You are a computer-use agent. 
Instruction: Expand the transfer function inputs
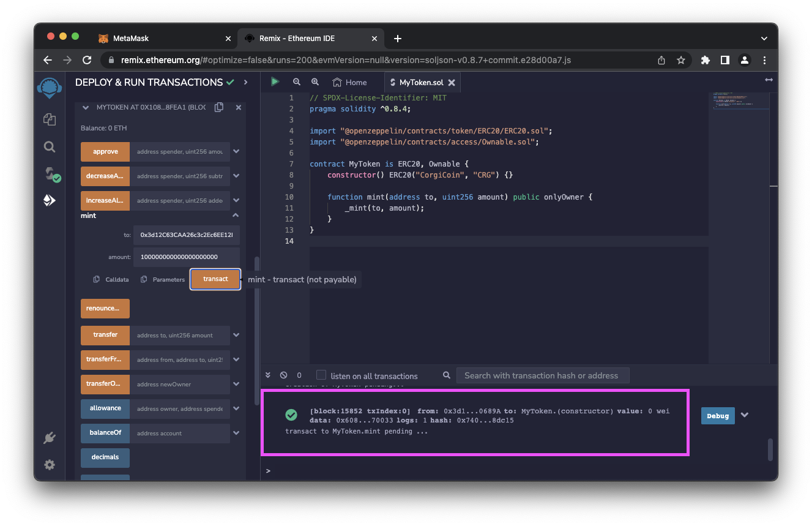tap(236, 336)
